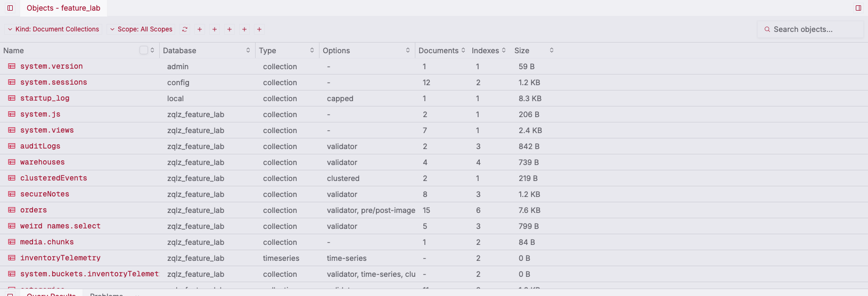The image size is (868, 296).
Task: Toggle the checkbox in Name header
Action: pyautogui.click(x=144, y=50)
